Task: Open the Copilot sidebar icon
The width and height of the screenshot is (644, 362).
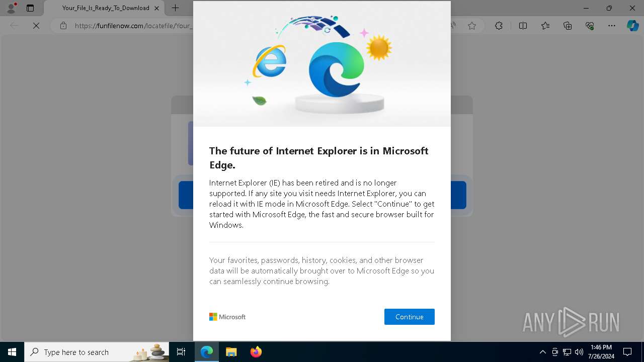Action: point(632,26)
